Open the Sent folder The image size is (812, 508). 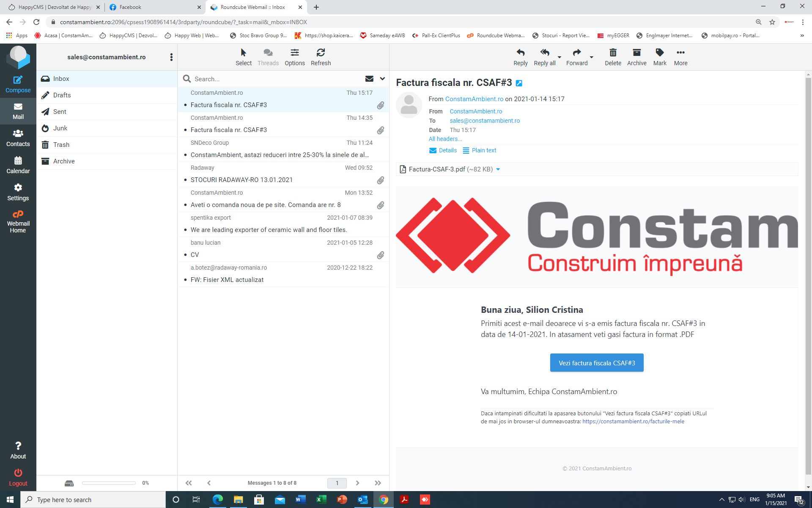tap(107, 112)
